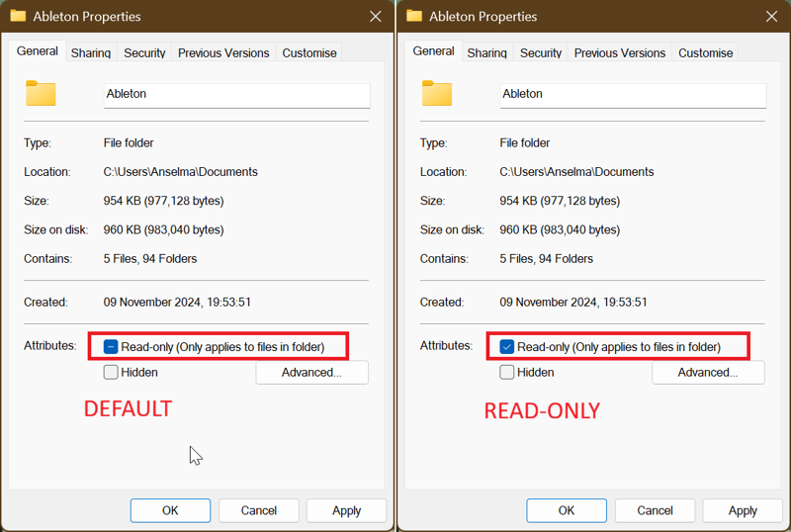The image size is (791, 532).
Task: Click '5 Files, 94 Folders' in left dialog
Action: coord(150,258)
